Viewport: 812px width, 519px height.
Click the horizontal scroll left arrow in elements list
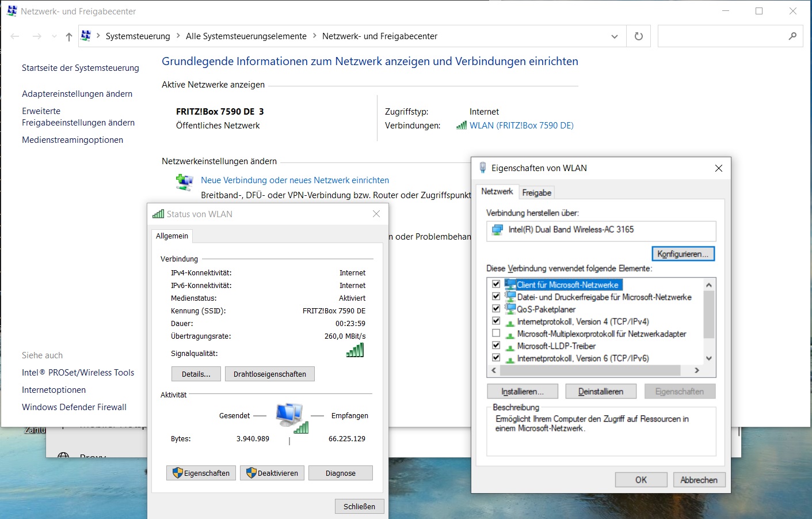pyautogui.click(x=493, y=370)
